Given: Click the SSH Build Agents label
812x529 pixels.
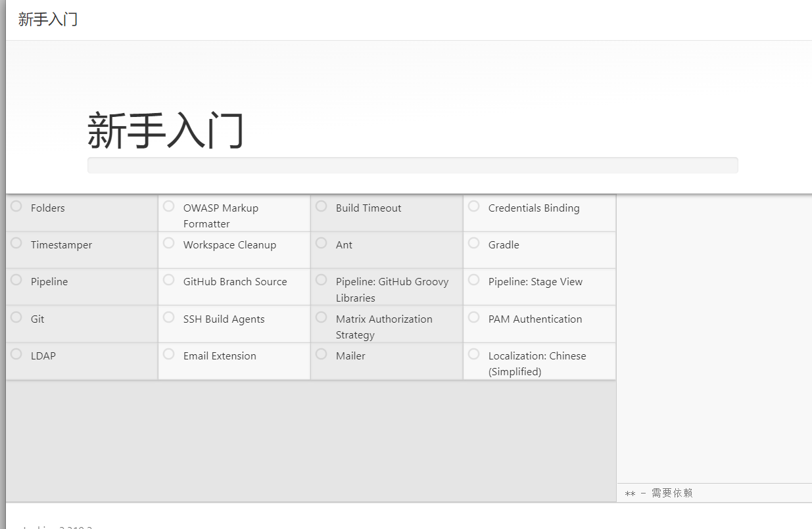Looking at the screenshot, I should point(224,319).
